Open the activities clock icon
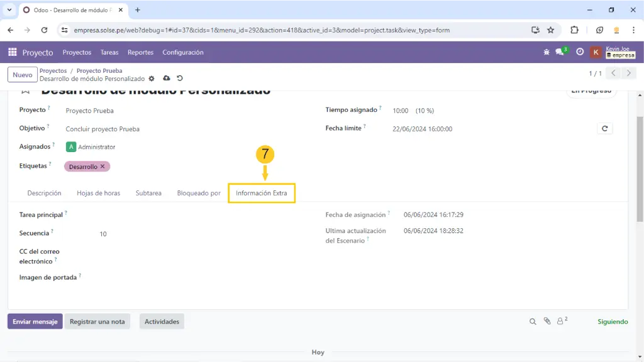The image size is (644, 362). tap(580, 53)
